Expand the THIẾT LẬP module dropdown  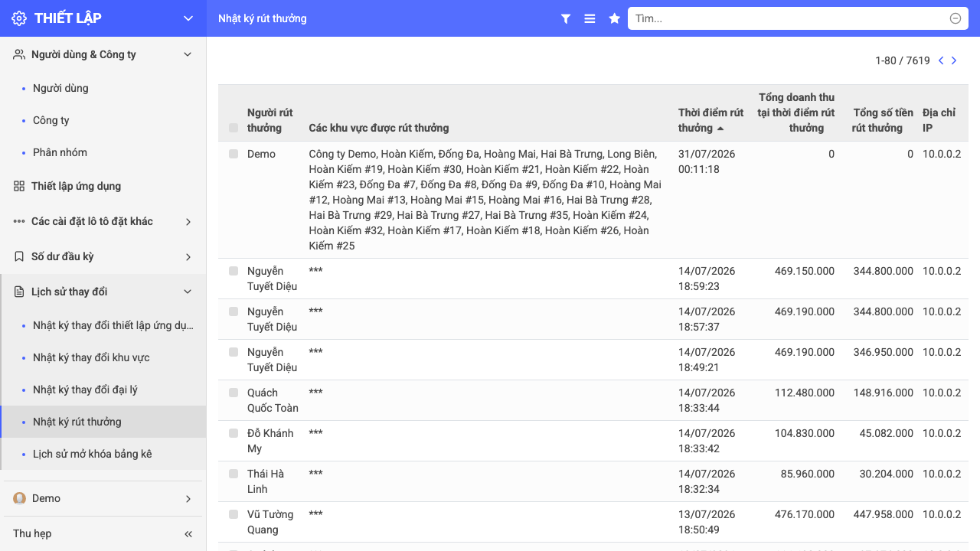click(188, 18)
